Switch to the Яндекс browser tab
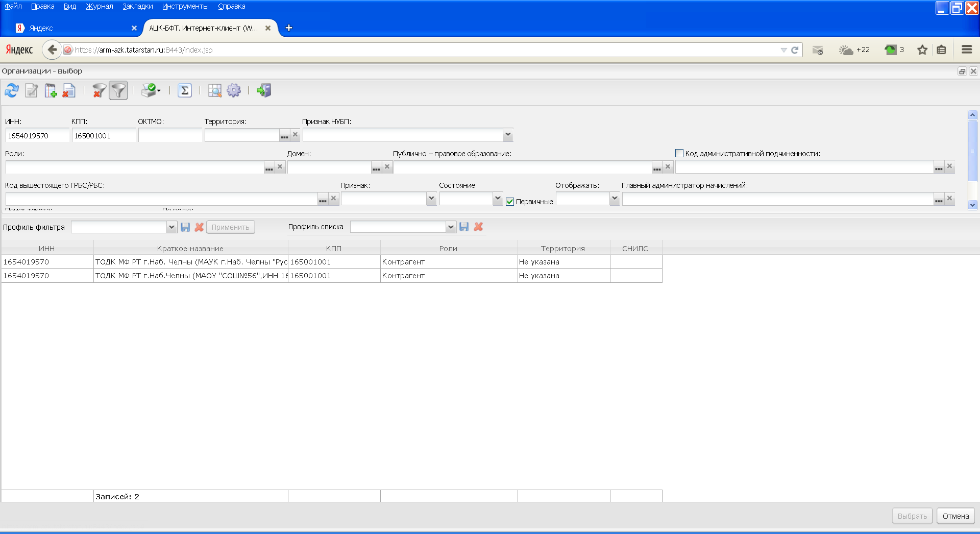The image size is (980, 534). coord(71,28)
